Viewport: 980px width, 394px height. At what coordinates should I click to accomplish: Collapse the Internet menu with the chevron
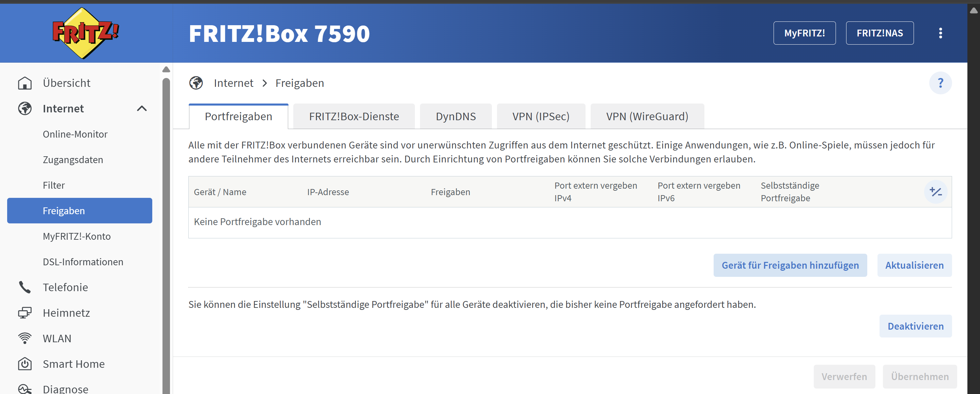141,108
